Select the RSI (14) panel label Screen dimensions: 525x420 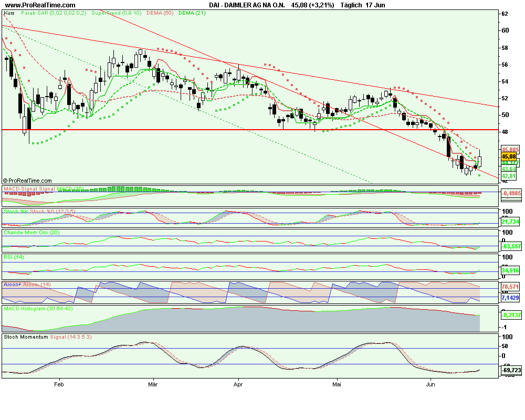[x=14, y=257]
